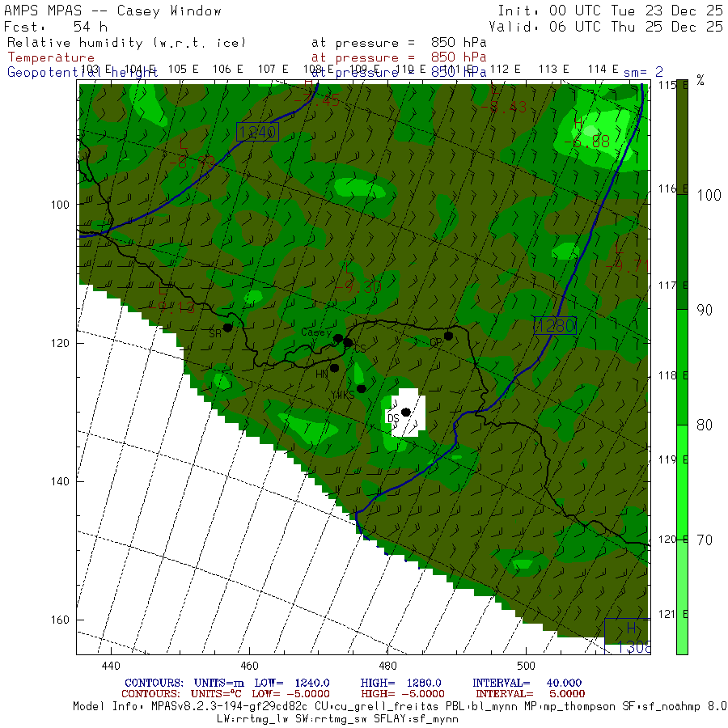728x728 pixels.
Task: Select the 'Valid: 06 UTC Thu 25 Dec 25' line
Action: [x=606, y=27]
